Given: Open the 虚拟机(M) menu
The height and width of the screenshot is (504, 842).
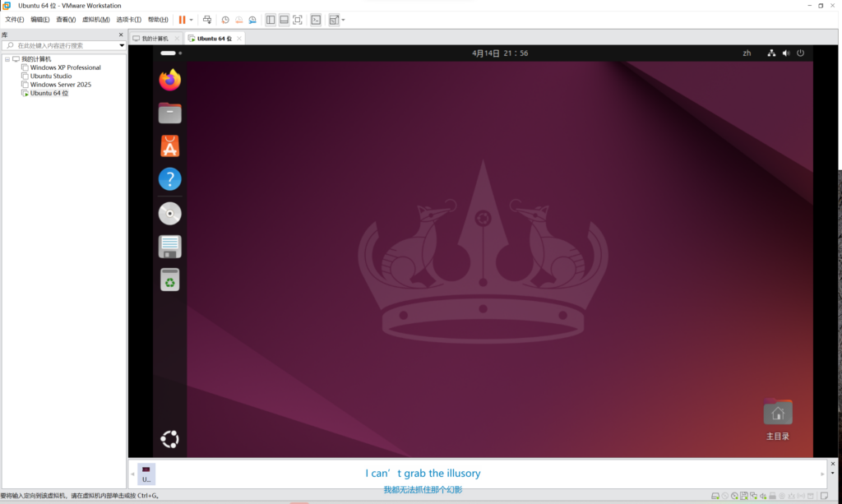Looking at the screenshot, I should click(x=95, y=20).
